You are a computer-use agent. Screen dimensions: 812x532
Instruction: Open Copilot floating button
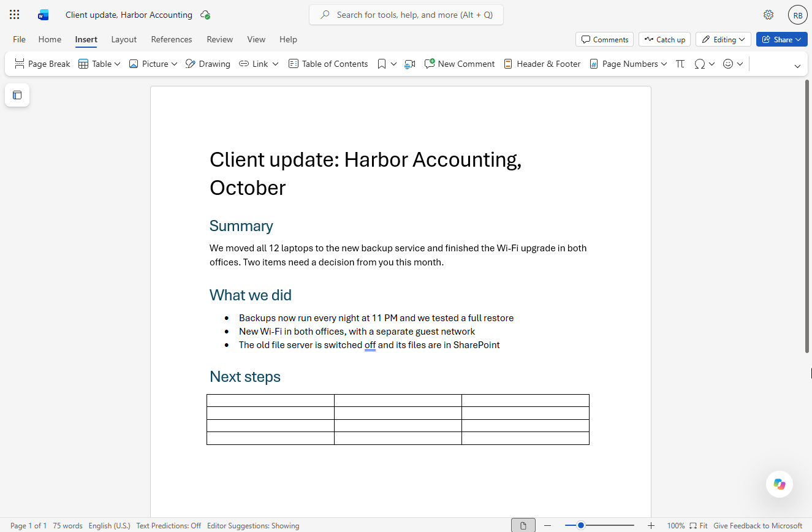(780, 484)
